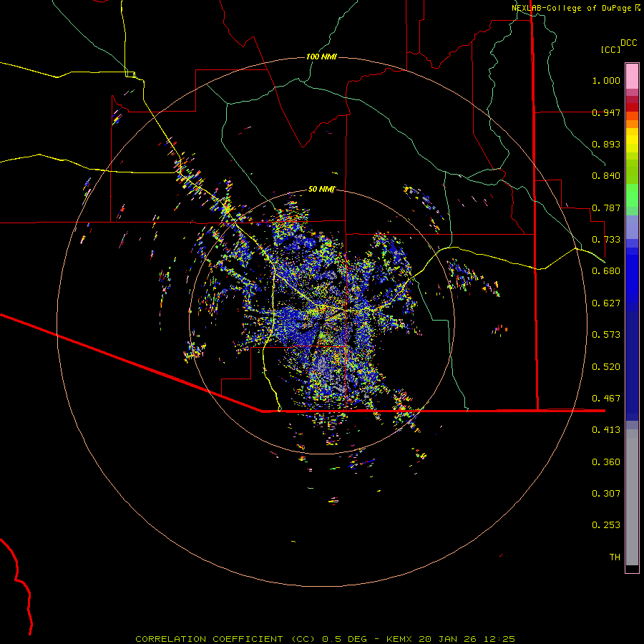The height and width of the screenshot is (644, 644).
Task: Click the 0.360 value on the color scale
Action: (x=606, y=462)
